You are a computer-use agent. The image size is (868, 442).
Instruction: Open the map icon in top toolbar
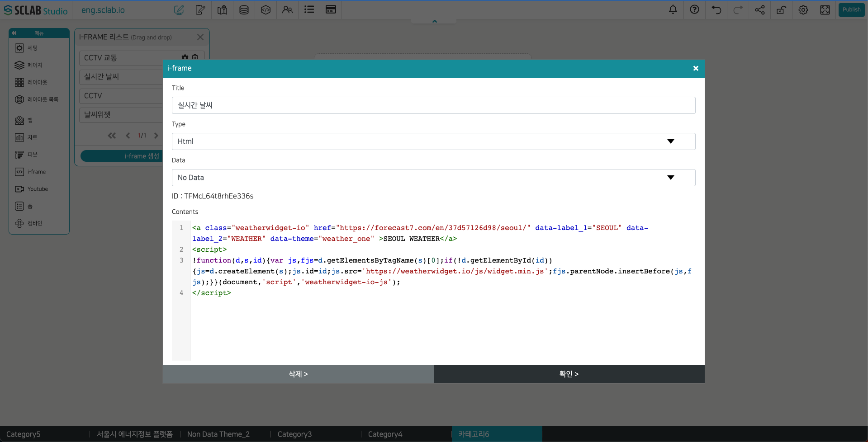pos(222,9)
